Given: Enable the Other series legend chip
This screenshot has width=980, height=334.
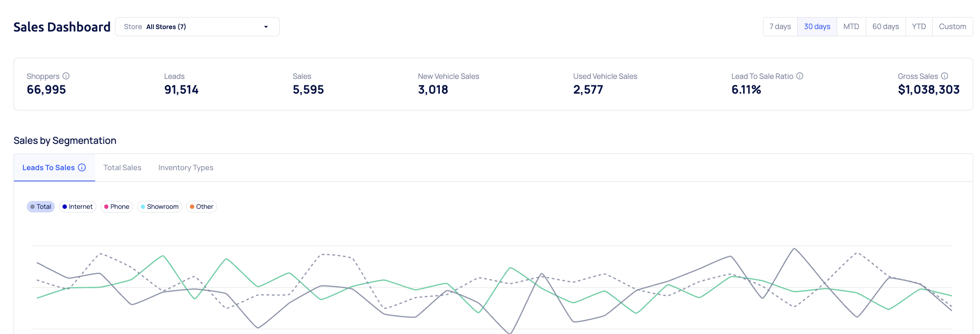Looking at the screenshot, I should 201,206.
